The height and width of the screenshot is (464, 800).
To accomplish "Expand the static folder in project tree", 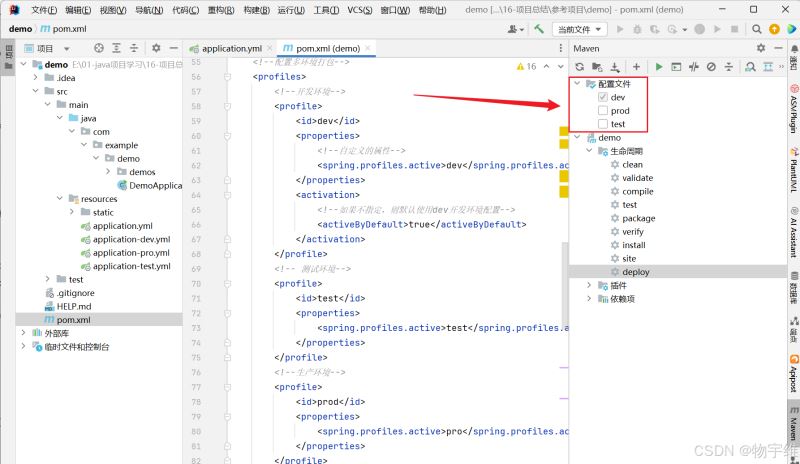I will click(72, 212).
